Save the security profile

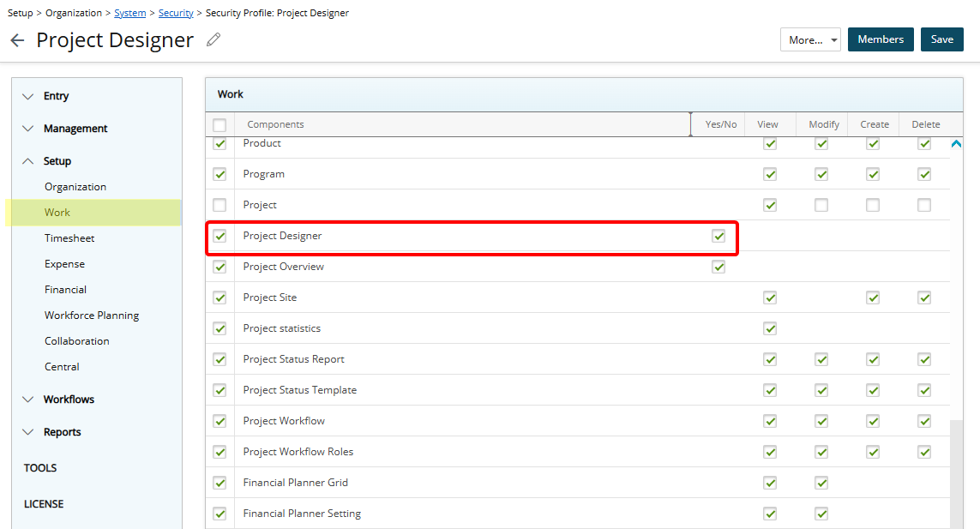[941, 39]
